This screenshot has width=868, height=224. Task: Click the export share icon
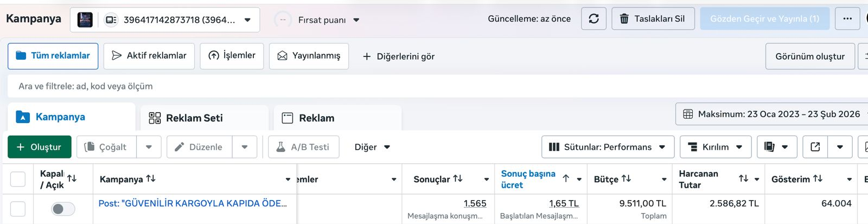click(x=815, y=147)
